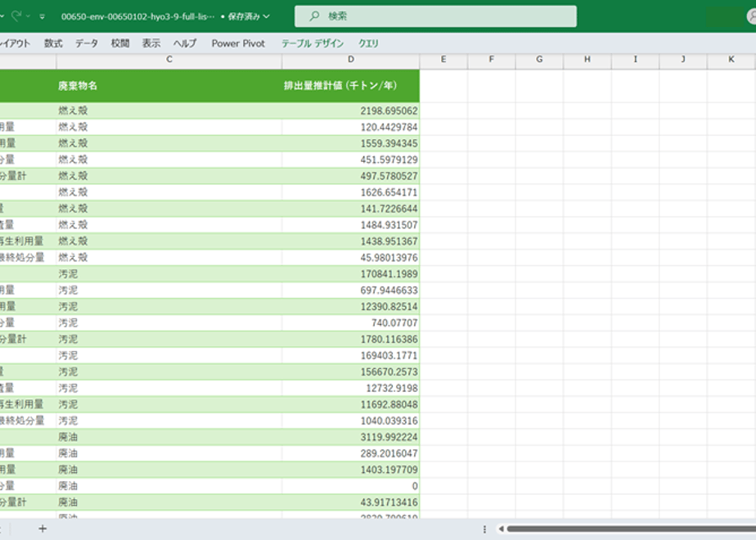The height and width of the screenshot is (540, 756).
Task: Select the cell with value 170841.1989
Action: point(350,274)
